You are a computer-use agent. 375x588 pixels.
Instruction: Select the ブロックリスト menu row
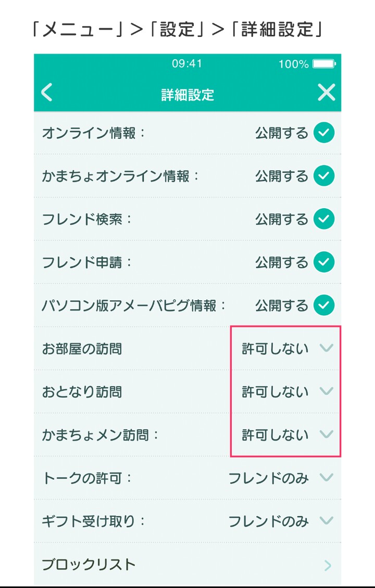coord(187,565)
